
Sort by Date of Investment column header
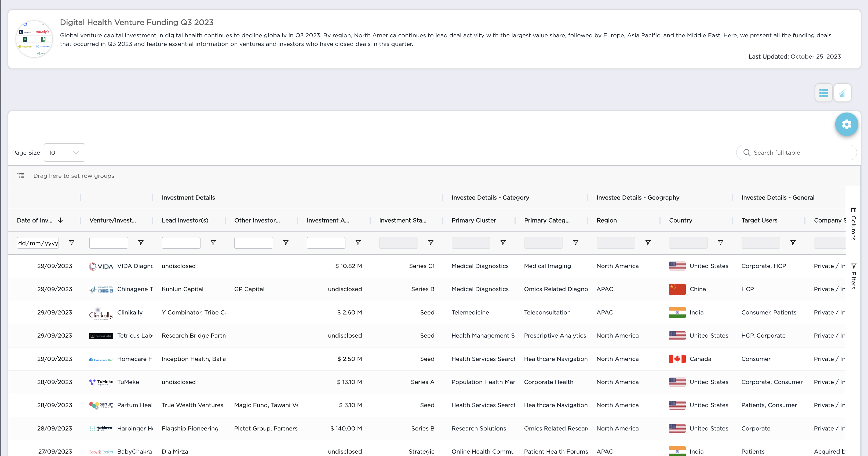35,220
